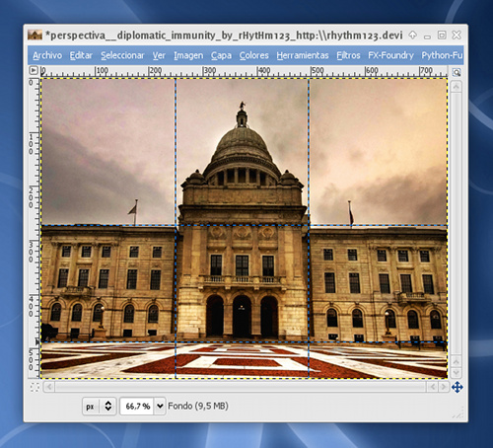This screenshot has width=493, height=448.
Task: Click the vertical scrollbar down arrow at bottom
Action: point(457,373)
